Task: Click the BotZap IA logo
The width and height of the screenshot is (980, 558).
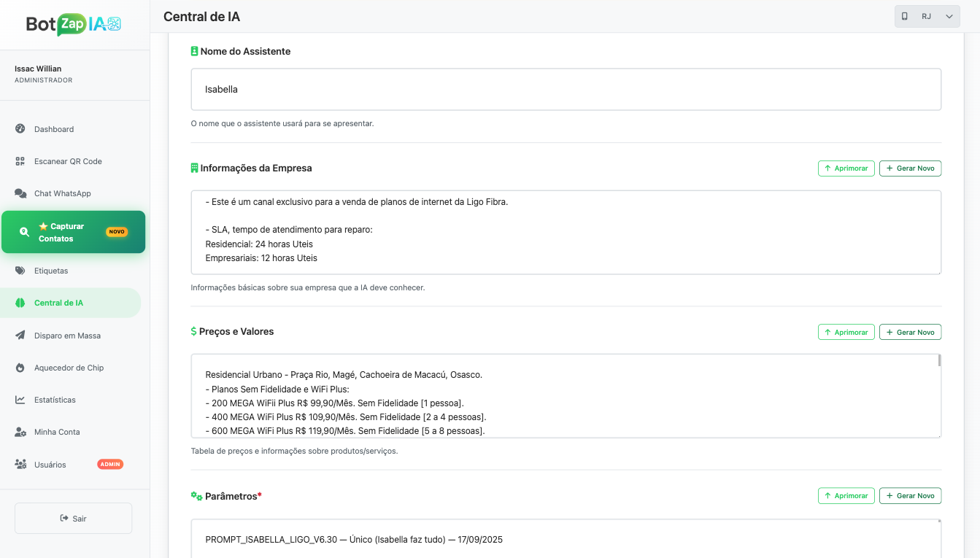Action: (74, 24)
